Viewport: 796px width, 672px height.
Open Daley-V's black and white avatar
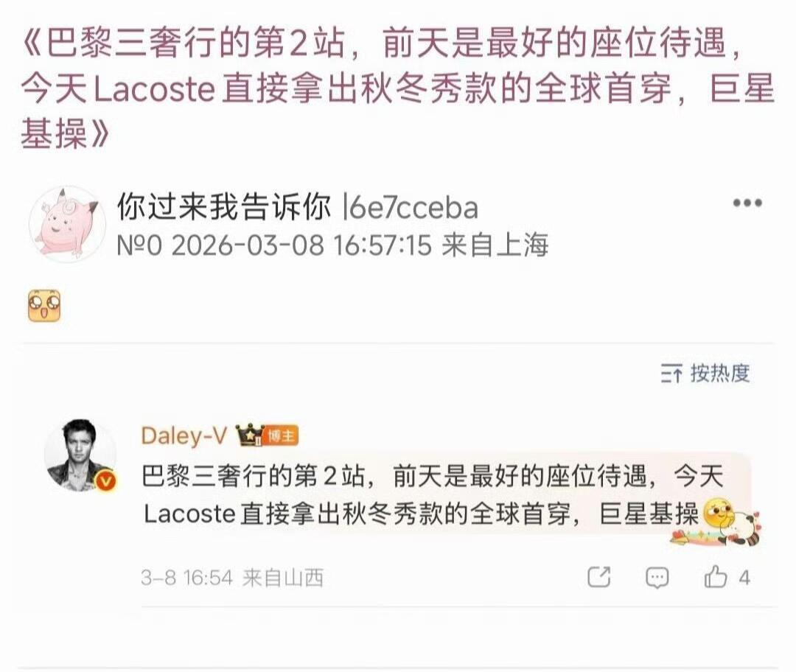click(79, 455)
